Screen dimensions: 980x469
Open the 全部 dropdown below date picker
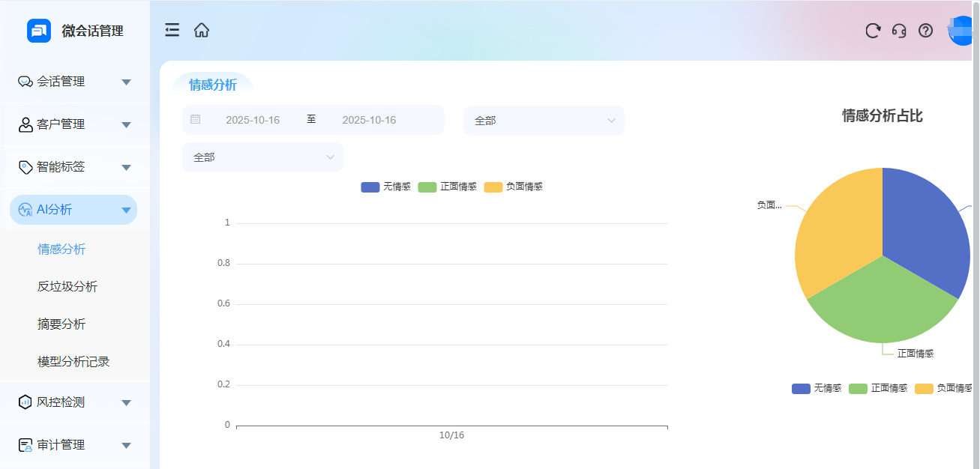pos(262,157)
